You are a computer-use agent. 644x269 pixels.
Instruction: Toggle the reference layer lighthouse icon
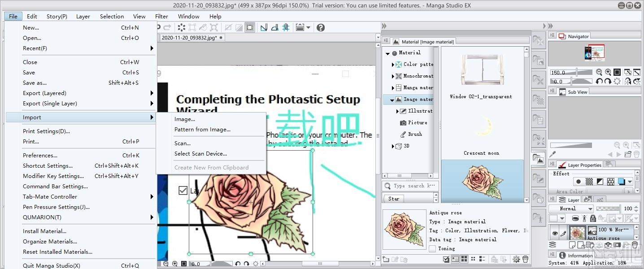tap(584, 218)
